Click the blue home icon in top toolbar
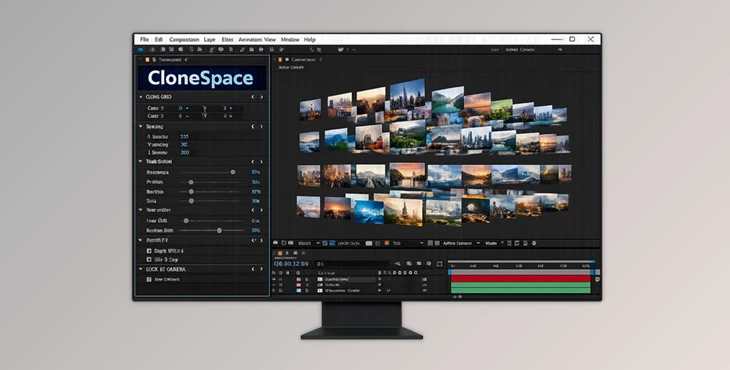This screenshot has height=370, width=730. [x=141, y=49]
